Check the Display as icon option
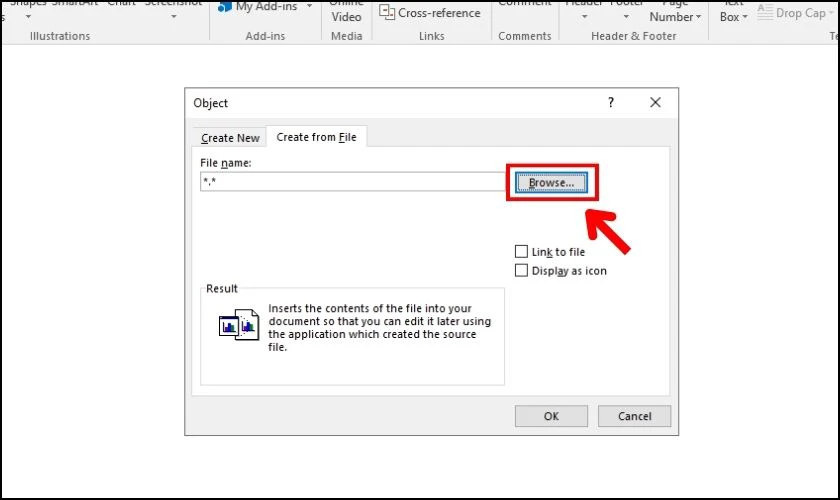 pyautogui.click(x=521, y=270)
